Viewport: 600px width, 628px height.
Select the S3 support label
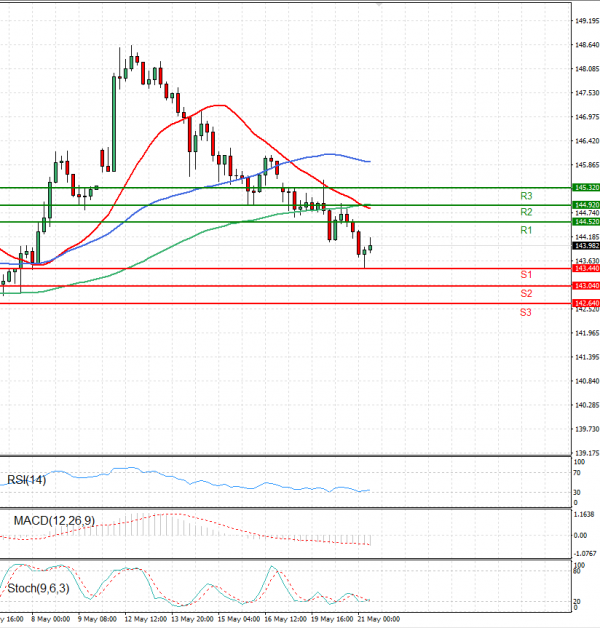pos(525,313)
